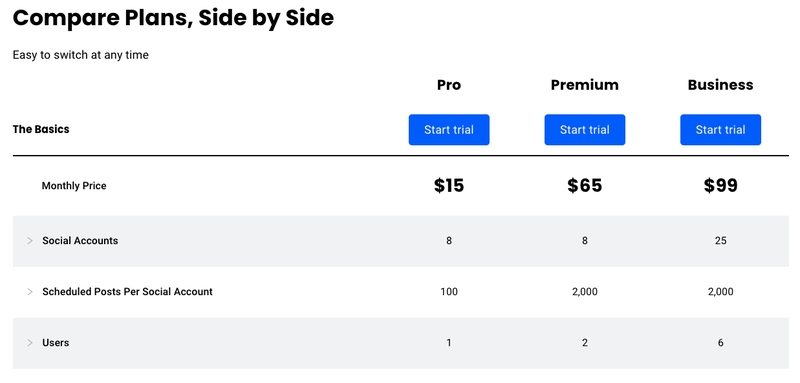Start trial for the Business plan
This screenshot has height=383, width=800.
pos(720,130)
